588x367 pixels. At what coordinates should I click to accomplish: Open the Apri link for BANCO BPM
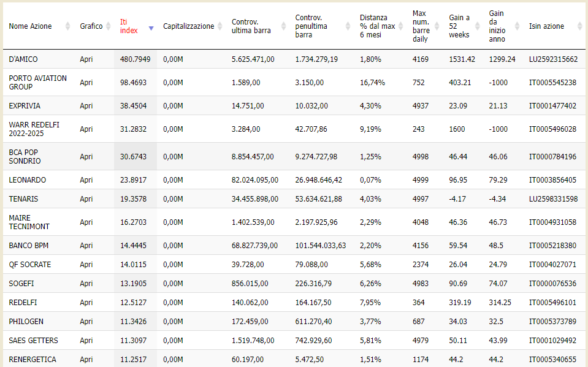[x=86, y=246]
